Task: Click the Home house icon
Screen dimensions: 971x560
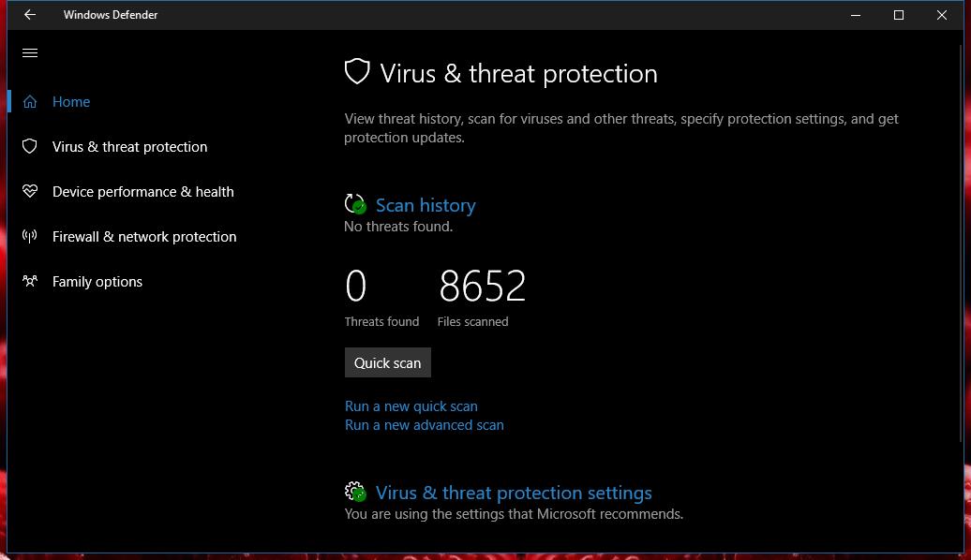Action: pos(30,101)
